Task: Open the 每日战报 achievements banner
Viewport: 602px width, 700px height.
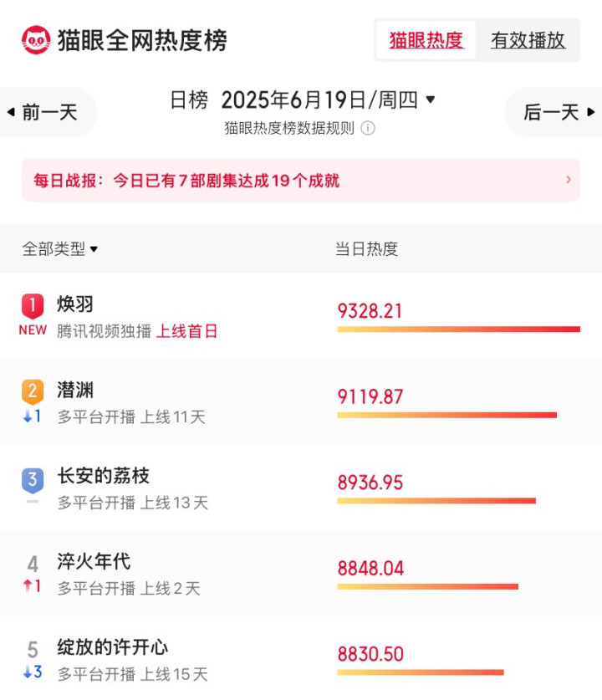Action: point(301,180)
